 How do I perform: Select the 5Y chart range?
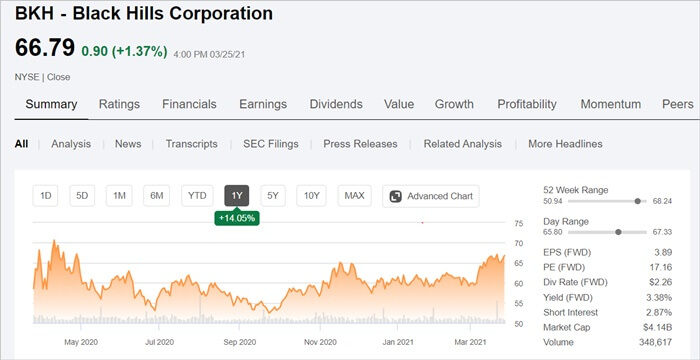tap(273, 196)
